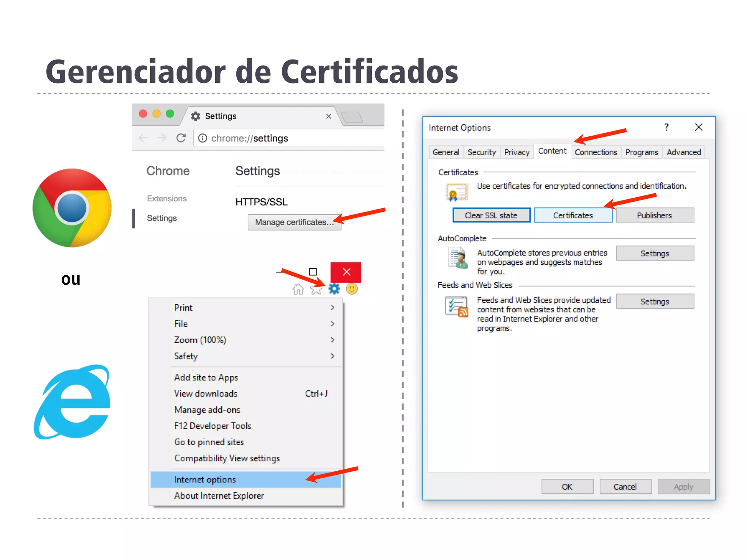Click the Chrome back arrow
The height and width of the screenshot is (560, 747).
tap(143, 138)
